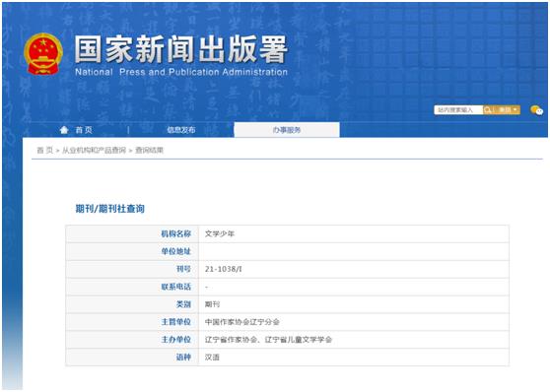Click the 刊号 field label
The image size is (550, 392).
(183, 269)
